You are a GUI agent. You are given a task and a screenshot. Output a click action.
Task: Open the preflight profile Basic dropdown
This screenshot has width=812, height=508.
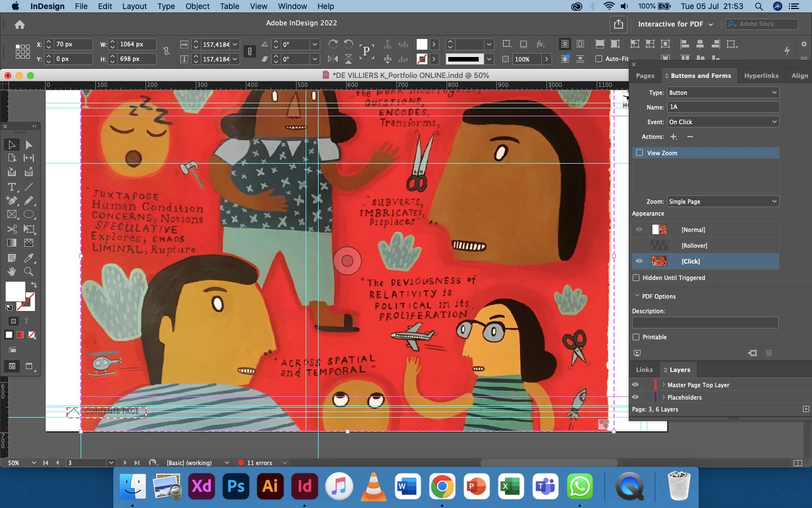227,463
